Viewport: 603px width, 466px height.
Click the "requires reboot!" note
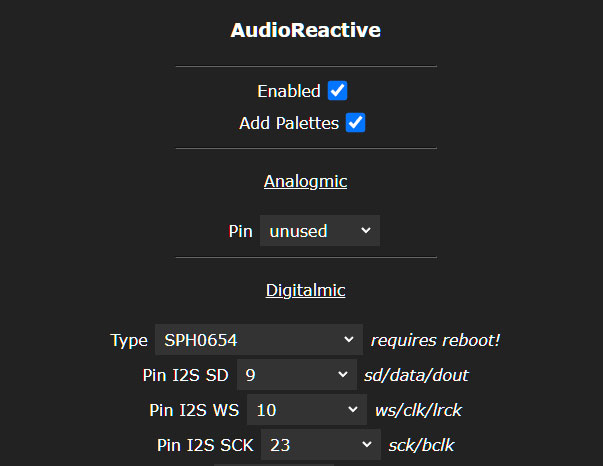[435, 340]
